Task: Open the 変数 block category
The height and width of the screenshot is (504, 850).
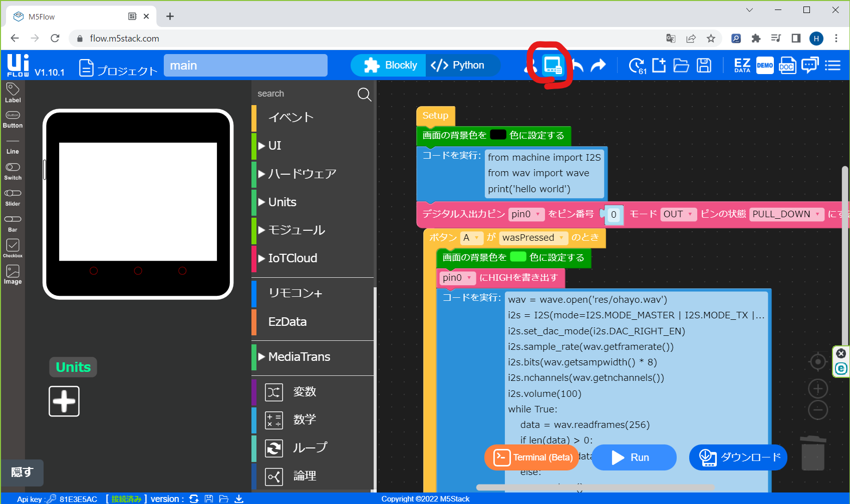Action: coord(313,392)
